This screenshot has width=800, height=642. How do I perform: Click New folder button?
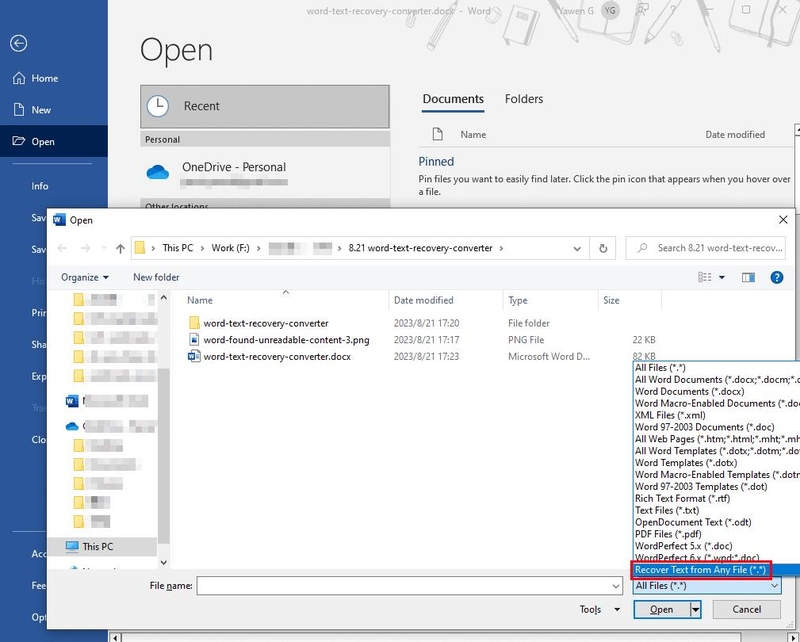(156, 277)
